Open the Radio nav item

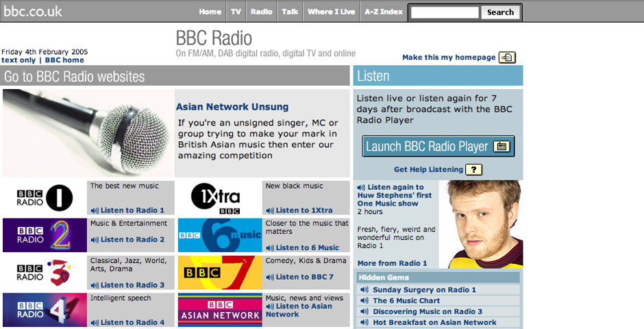[262, 12]
